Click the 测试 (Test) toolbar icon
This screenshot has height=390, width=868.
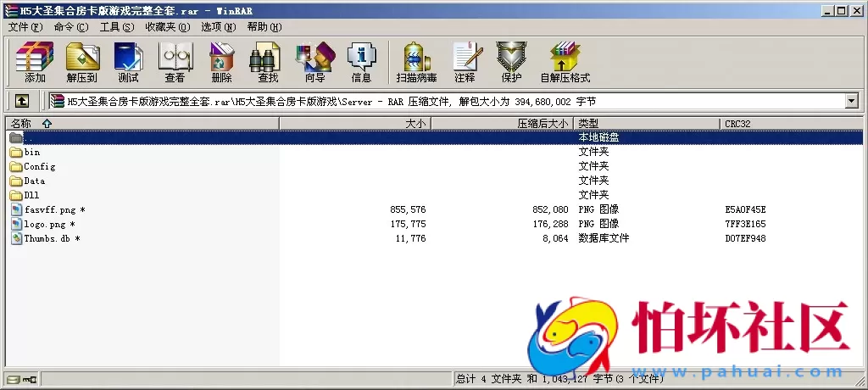click(129, 56)
